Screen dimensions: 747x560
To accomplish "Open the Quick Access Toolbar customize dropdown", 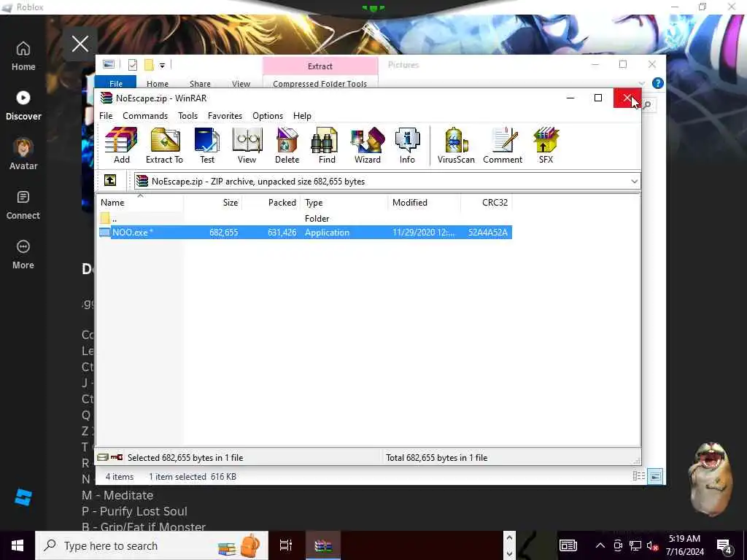I will [162, 65].
